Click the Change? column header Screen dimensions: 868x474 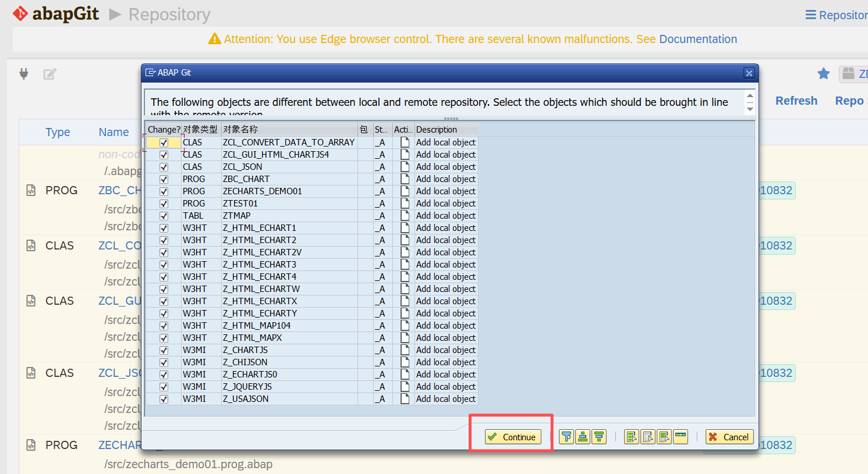pyautogui.click(x=164, y=129)
